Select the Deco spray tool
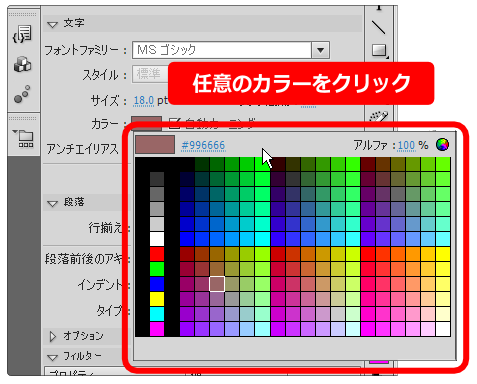The width and height of the screenshot is (477, 384). tap(379, 117)
